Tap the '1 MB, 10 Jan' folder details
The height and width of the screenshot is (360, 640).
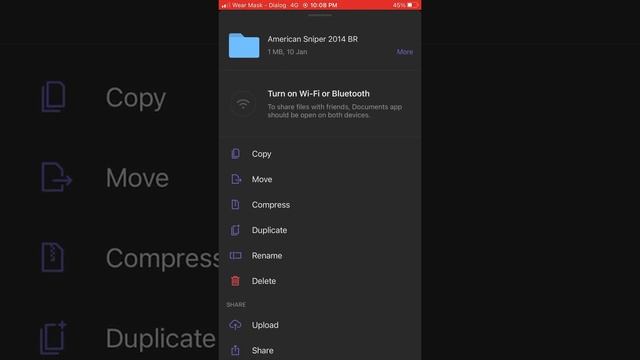point(287,52)
